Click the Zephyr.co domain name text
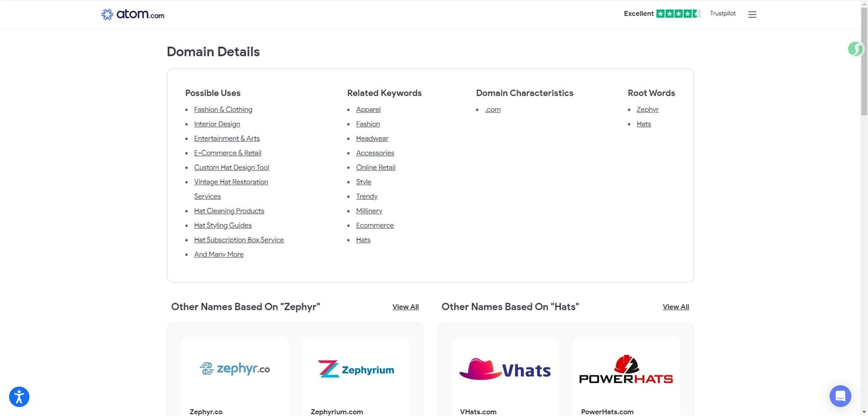The image size is (868, 416). point(206,412)
